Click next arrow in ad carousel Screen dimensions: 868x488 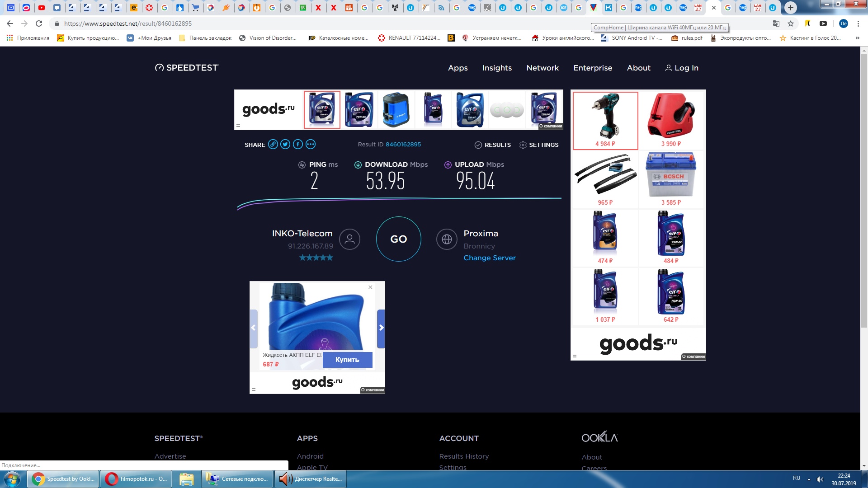click(x=381, y=328)
